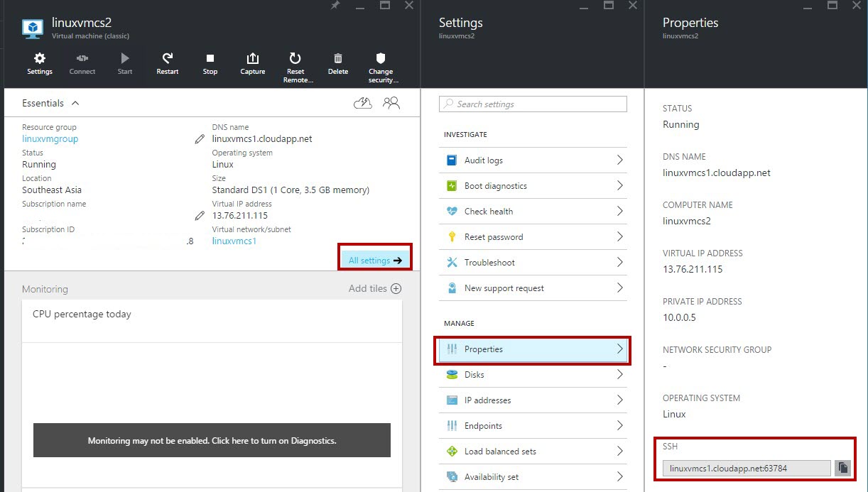Image resolution: width=868 pixels, height=492 pixels.
Task: Open the linuxvmcs1 virtual network link
Action: tap(234, 241)
